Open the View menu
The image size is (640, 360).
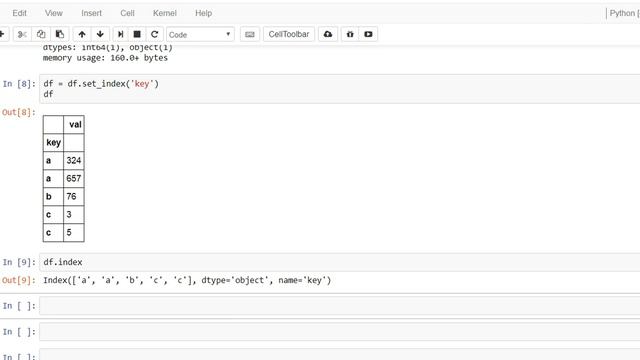[53, 13]
